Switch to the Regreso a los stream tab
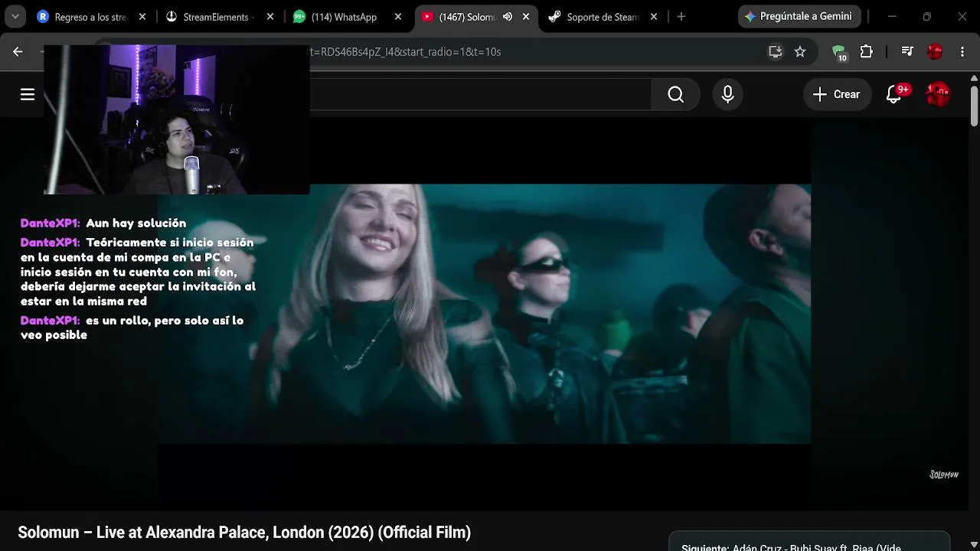Image resolution: width=980 pixels, height=551 pixels. [83, 17]
